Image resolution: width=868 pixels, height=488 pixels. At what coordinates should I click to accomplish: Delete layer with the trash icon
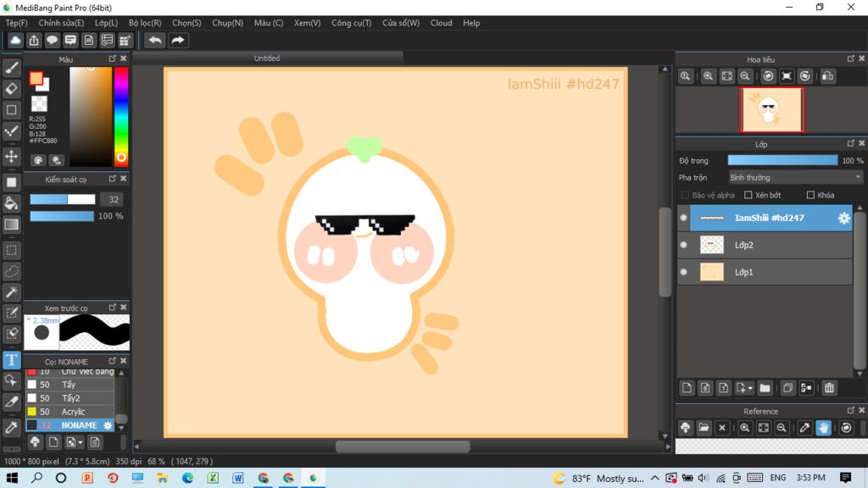pyautogui.click(x=829, y=388)
